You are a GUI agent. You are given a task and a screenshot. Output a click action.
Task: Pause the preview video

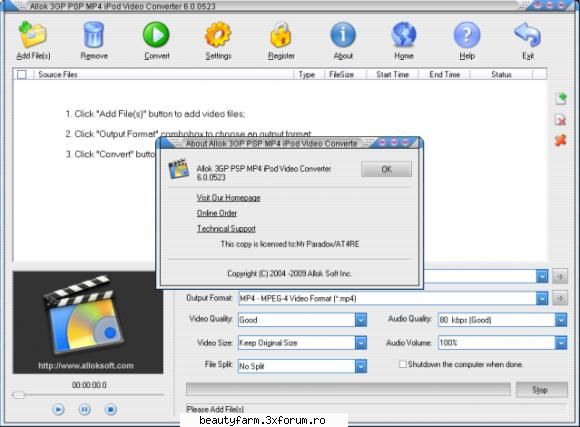point(84,409)
